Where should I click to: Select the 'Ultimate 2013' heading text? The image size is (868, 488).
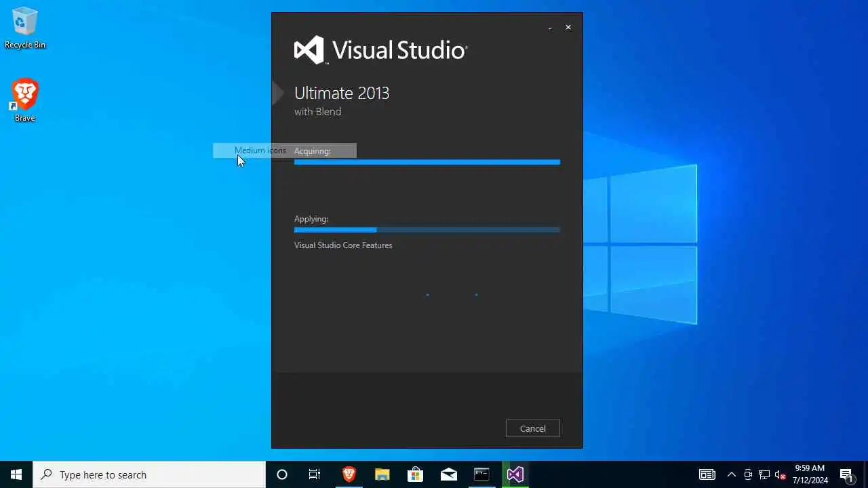342,93
